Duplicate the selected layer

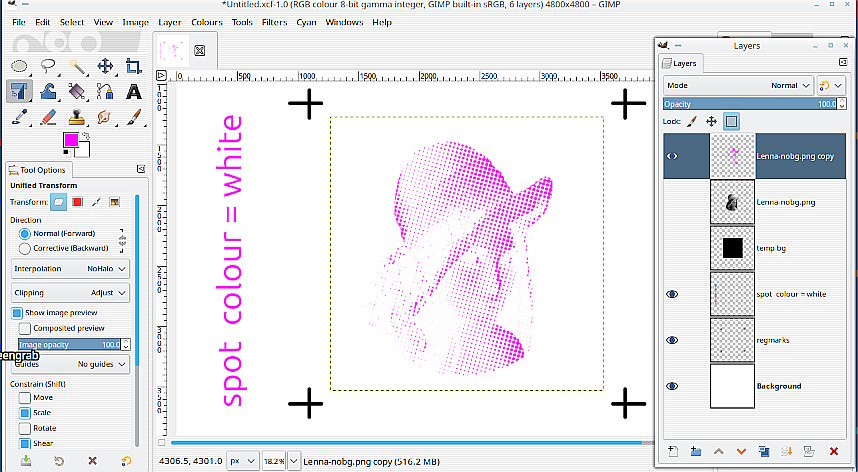pyautogui.click(x=764, y=451)
